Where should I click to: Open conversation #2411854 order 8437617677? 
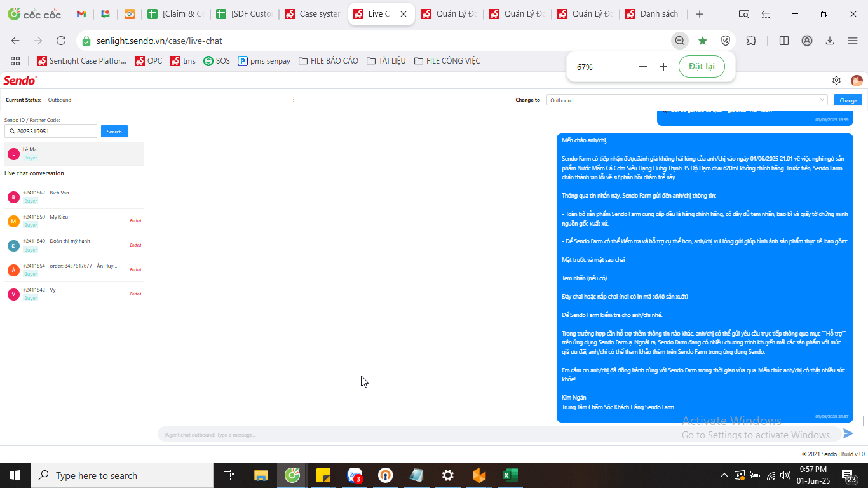click(74, 270)
